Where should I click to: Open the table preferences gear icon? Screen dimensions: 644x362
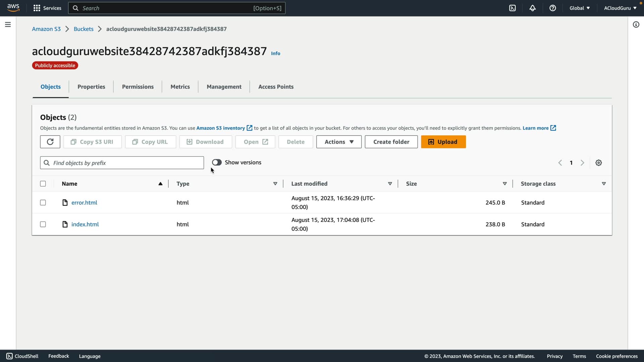598,163
